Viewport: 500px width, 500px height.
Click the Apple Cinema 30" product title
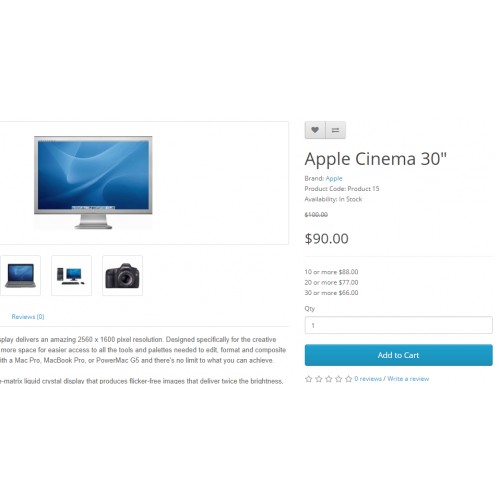pyautogui.click(x=376, y=159)
